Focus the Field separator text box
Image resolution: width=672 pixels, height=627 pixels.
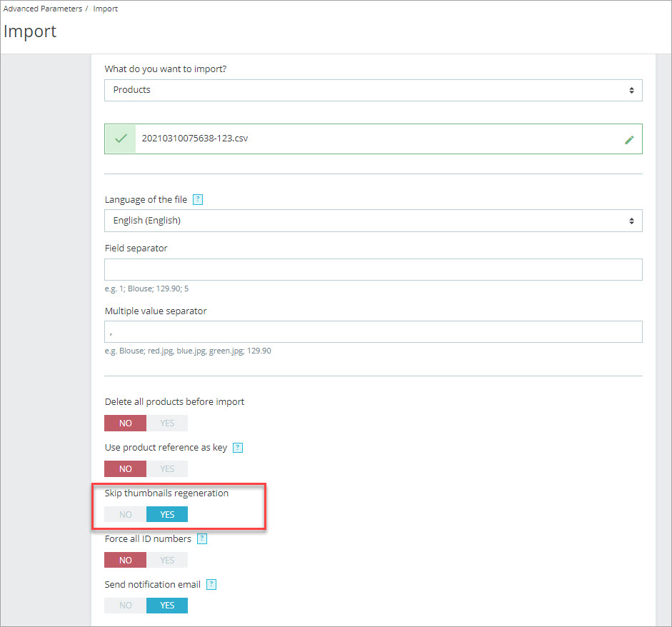pyautogui.click(x=373, y=269)
